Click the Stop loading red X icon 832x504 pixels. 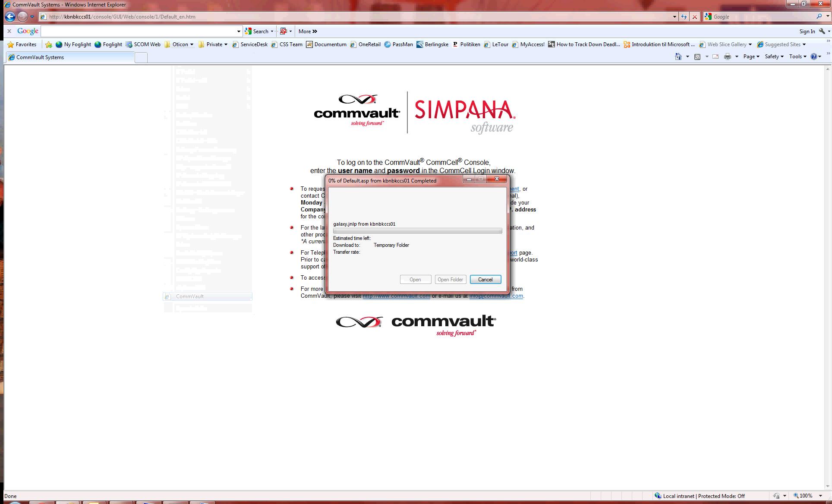point(695,17)
